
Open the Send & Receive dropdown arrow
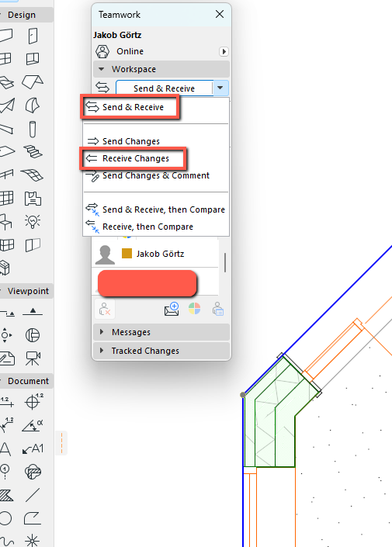[220, 88]
